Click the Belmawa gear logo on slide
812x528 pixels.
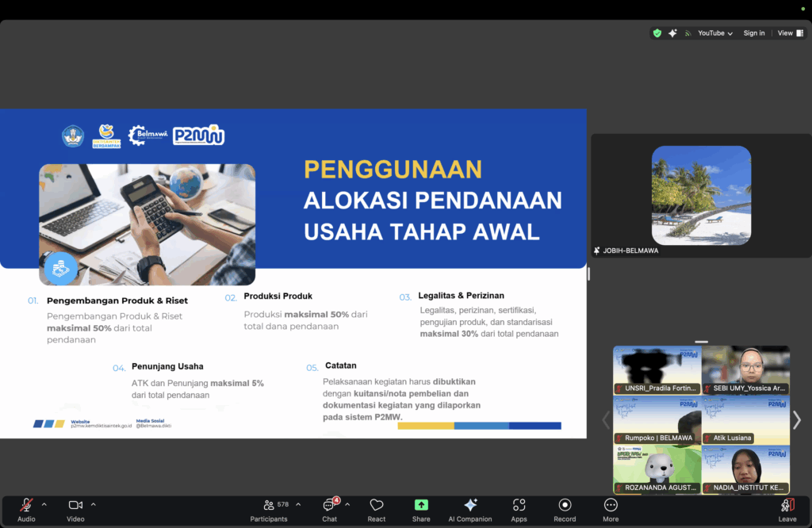pyautogui.click(x=148, y=136)
